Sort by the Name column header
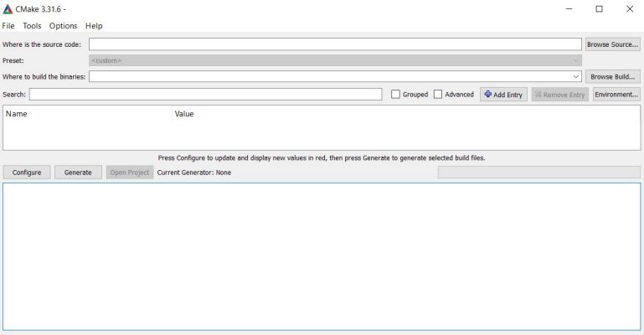The image size is (644, 335). [87, 114]
